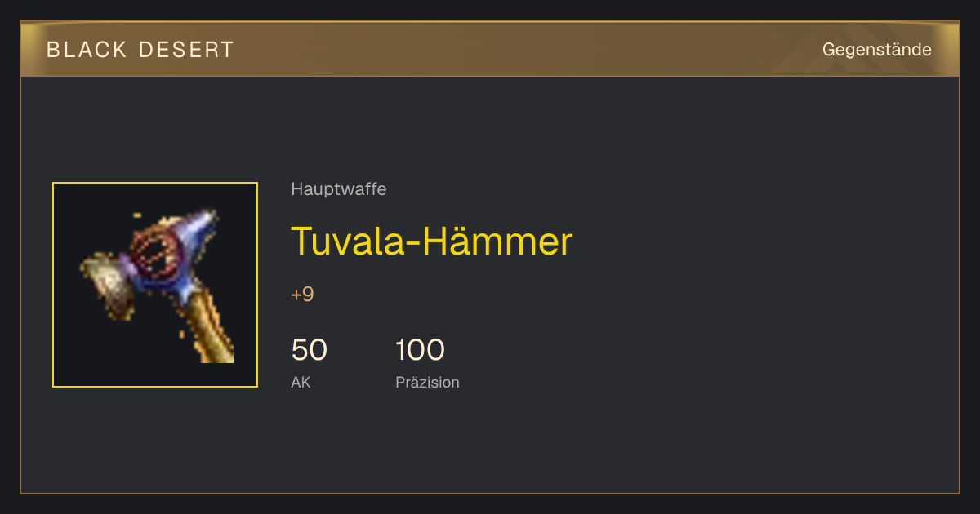This screenshot has width=980, height=514.
Task: Click the Präzision value of 100
Action: coord(420,350)
